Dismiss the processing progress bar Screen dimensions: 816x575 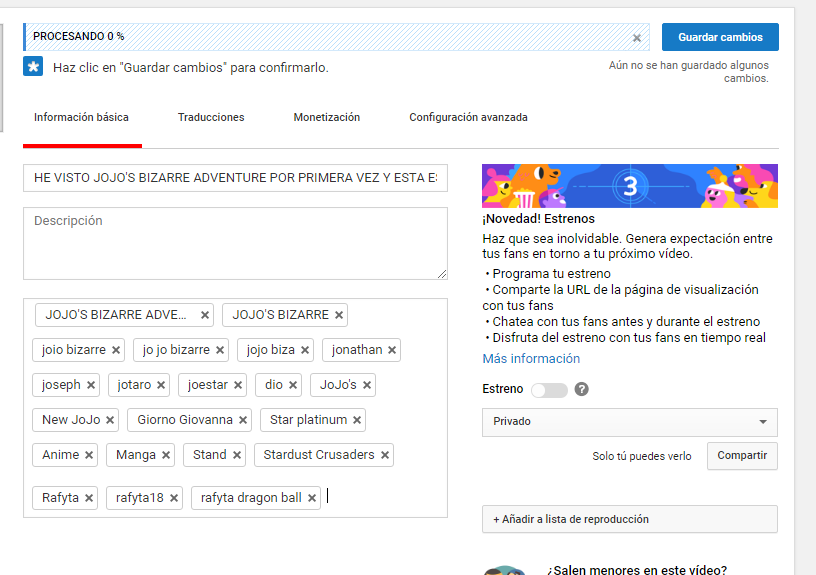coord(636,37)
